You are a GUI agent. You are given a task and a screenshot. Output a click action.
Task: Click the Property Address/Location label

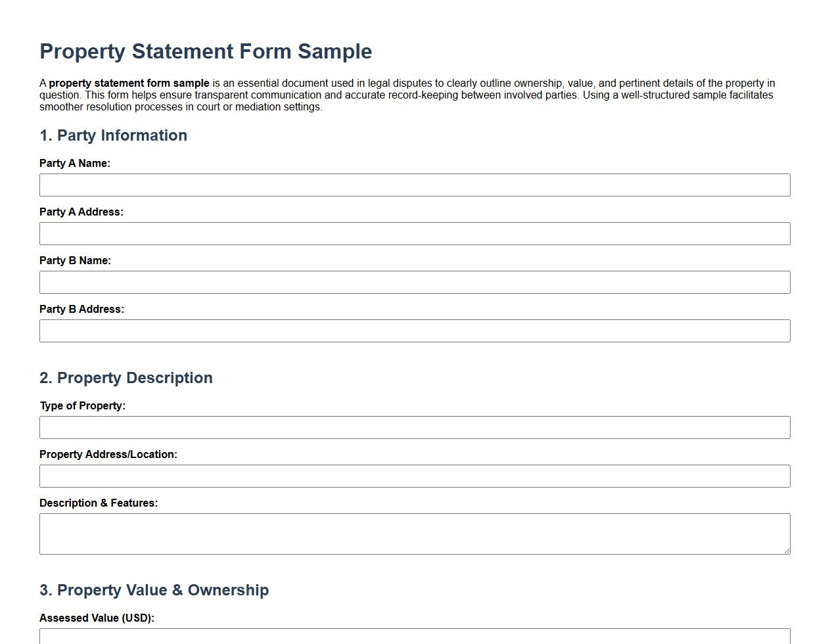(108, 454)
